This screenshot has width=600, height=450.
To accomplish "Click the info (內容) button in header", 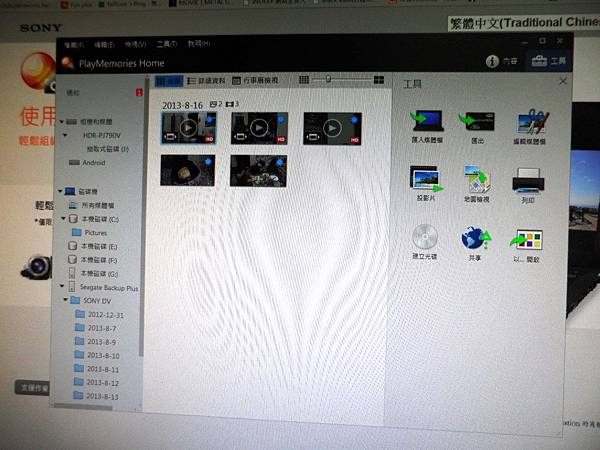I will tap(501, 61).
